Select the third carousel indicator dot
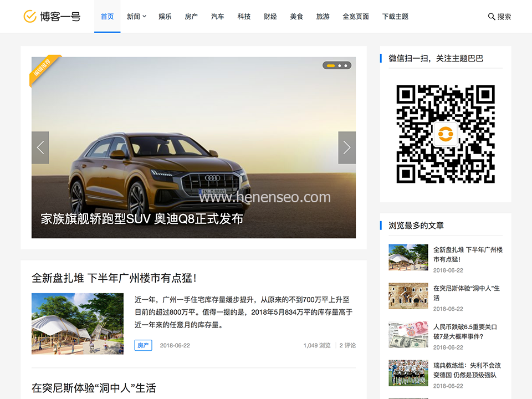The height and width of the screenshot is (399, 532). click(346, 65)
